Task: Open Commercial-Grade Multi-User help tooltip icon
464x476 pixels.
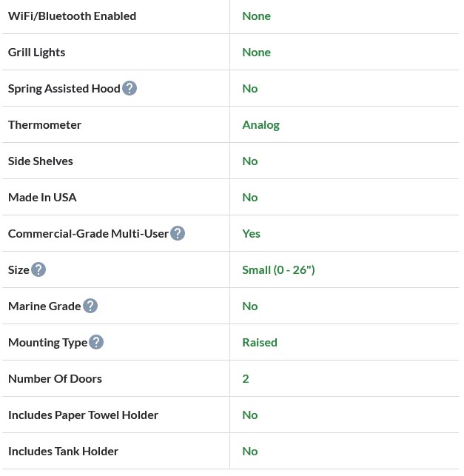Action: click(178, 233)
